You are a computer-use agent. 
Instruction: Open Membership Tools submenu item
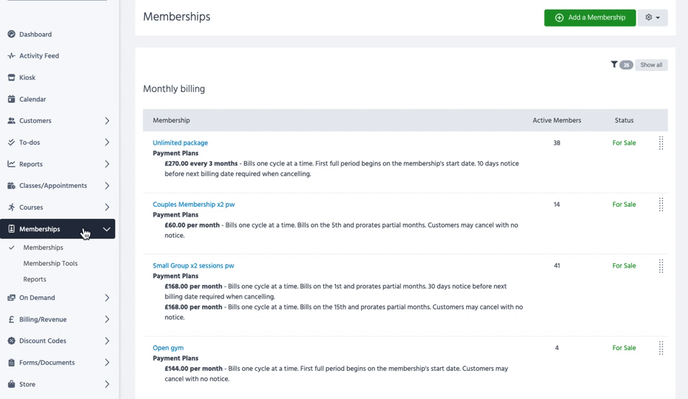(x=50, y=263)
